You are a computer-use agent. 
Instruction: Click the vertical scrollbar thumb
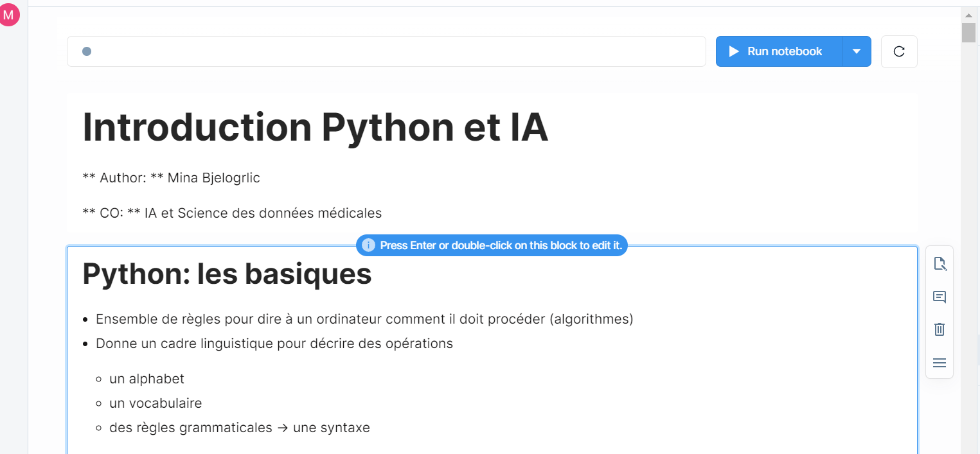click(x=969, y=32)
